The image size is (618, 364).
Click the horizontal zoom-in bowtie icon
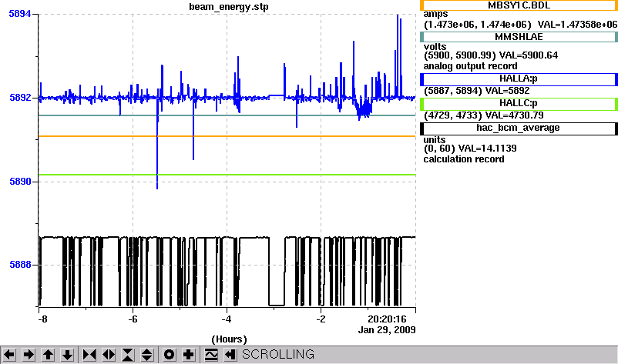click(89, 355)
